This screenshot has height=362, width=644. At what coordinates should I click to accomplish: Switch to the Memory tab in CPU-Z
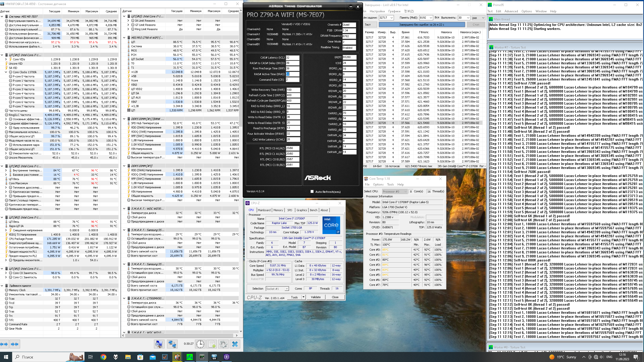point(278,210)
